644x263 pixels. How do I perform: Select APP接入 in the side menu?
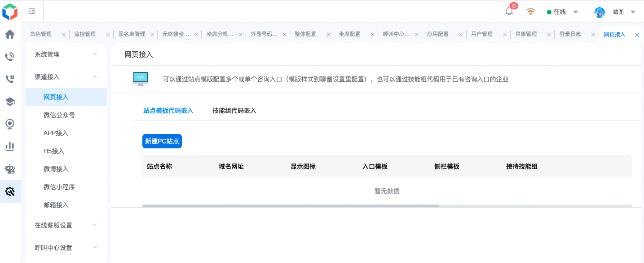[66, 133]
